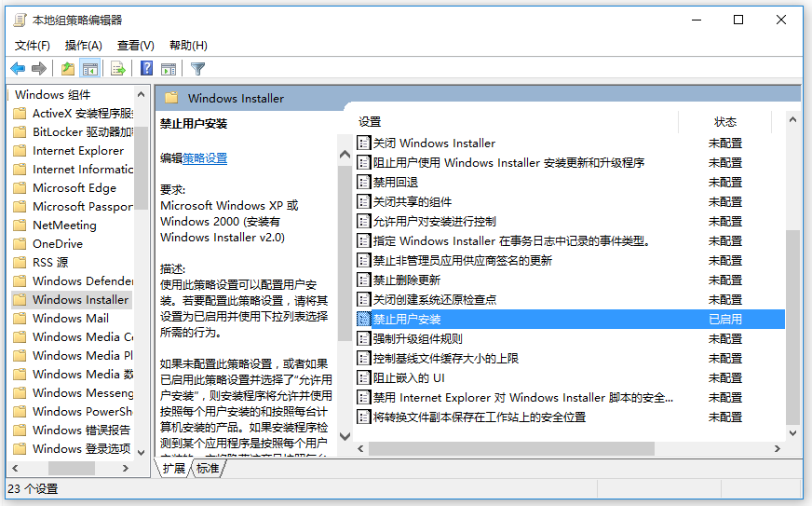The height and width of the screenshot is (506, 812).
Task: Open the 策略设置 edit link
Action: tap(205, 158)
